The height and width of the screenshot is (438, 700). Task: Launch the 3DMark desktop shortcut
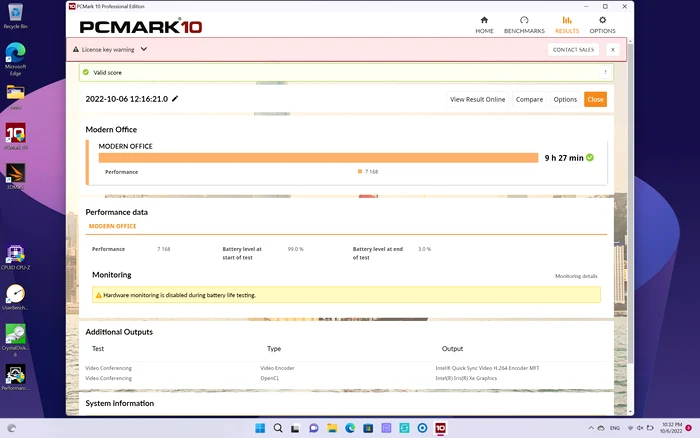click(16, 176)
